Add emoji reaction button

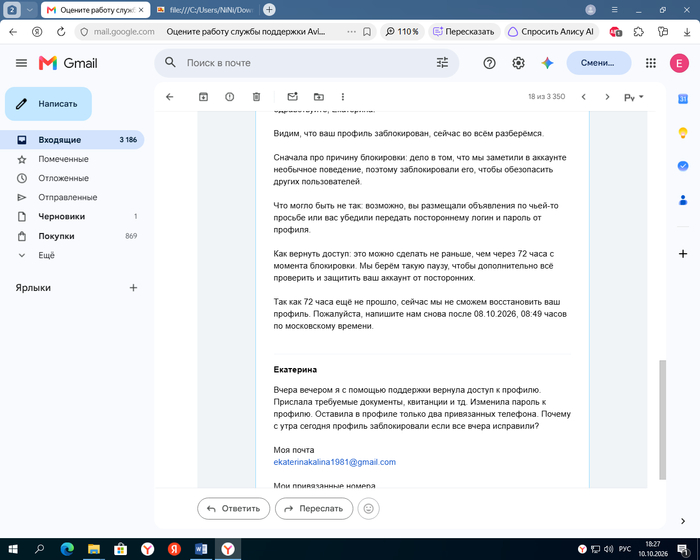[x=368, y=508]
